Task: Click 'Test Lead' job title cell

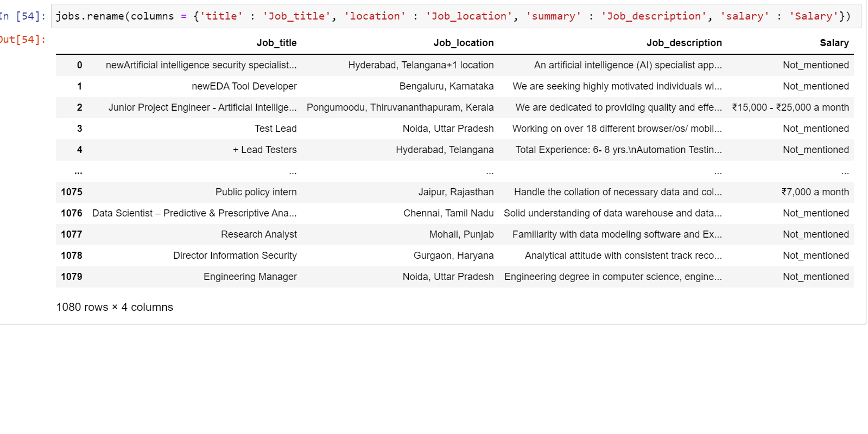Action: (276, 129)
